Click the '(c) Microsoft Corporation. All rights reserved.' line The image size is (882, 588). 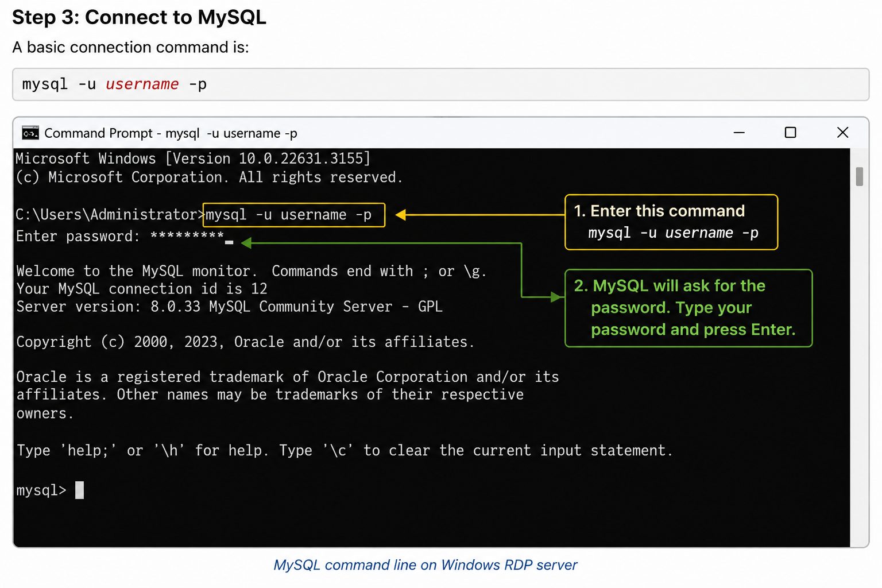209,177
